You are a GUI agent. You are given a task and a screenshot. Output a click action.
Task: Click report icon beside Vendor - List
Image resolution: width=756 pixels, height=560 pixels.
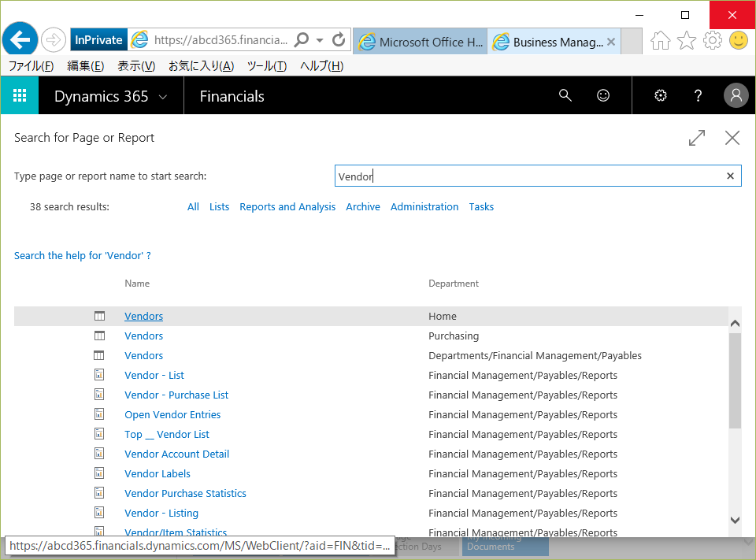tap(99, 375)
